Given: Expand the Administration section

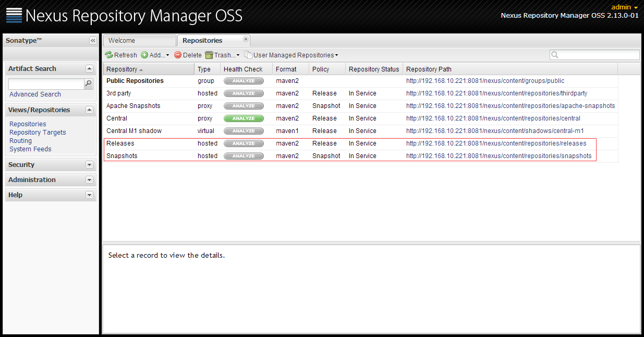Looking at the screenshot, I should (89, 179).
